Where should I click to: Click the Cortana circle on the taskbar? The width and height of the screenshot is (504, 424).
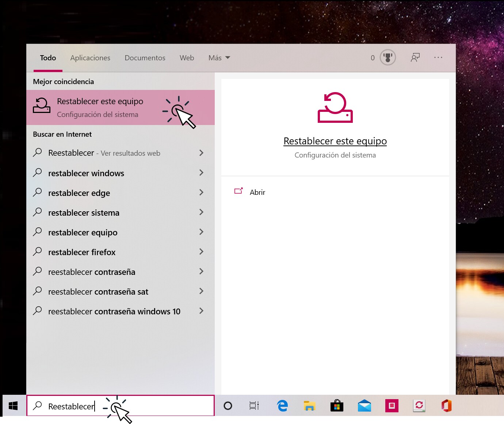click(228, 406)
